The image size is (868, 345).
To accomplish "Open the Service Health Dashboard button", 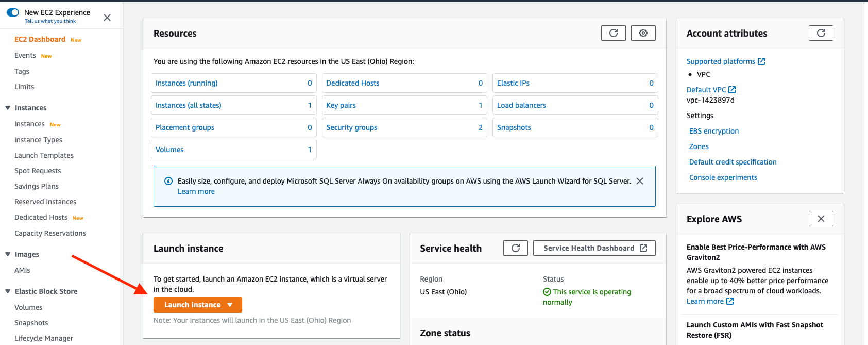I will pos(594,248).
